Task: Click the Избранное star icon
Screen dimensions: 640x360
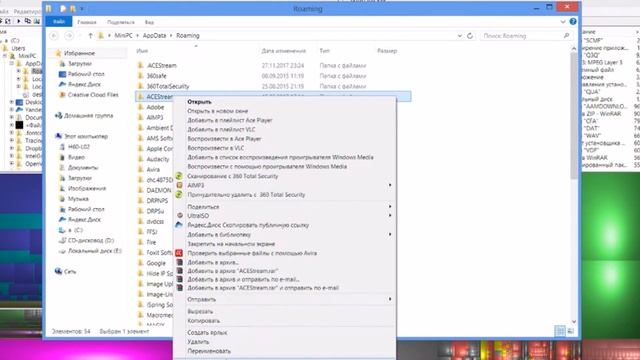Action: click(58, 53)
